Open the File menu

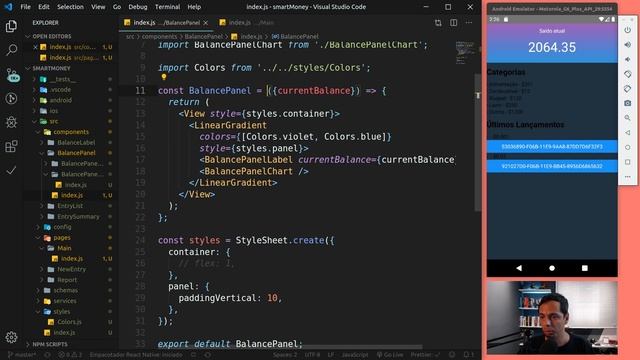pyautogui.click(x=25, y=7)
